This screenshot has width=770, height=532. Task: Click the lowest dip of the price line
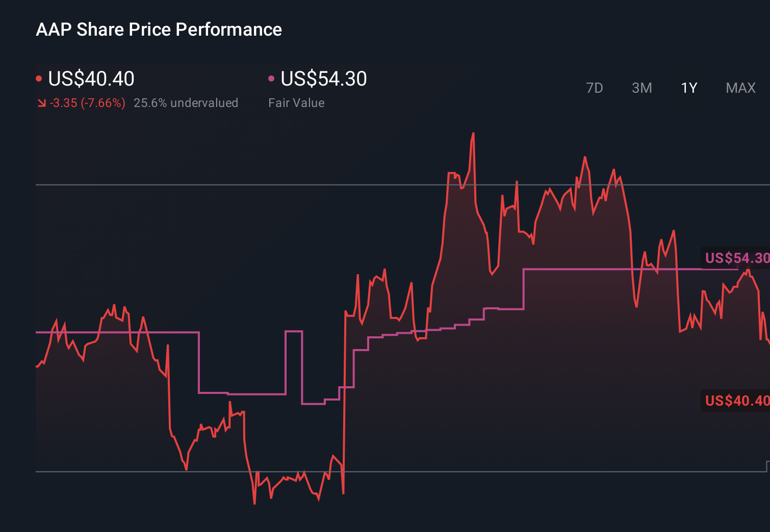tap(255, 503)
